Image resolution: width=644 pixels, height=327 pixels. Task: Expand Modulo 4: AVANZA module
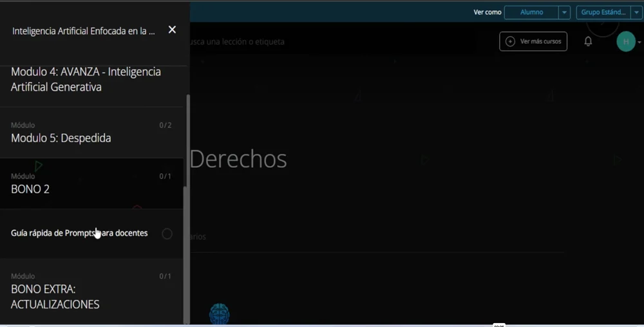tap(86, 79)
